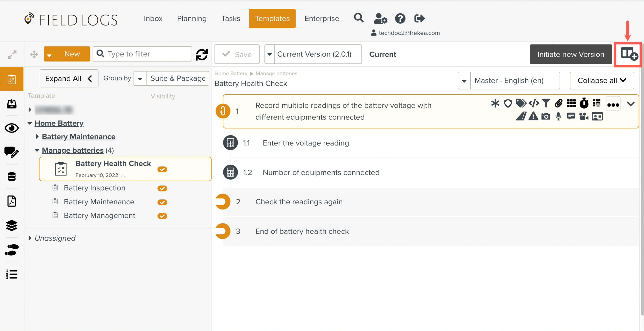Click the code brackets icon on step 1

[x=534, y=103]
